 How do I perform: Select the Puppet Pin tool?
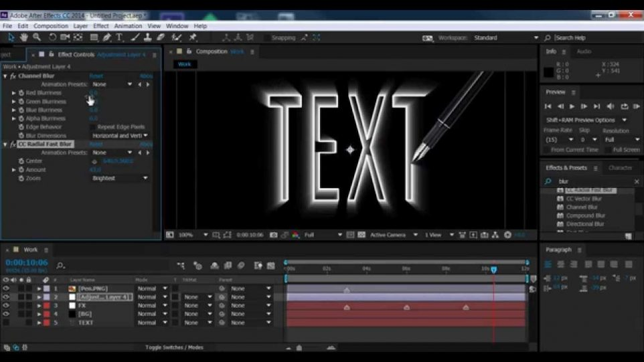[x=192, y=37]
